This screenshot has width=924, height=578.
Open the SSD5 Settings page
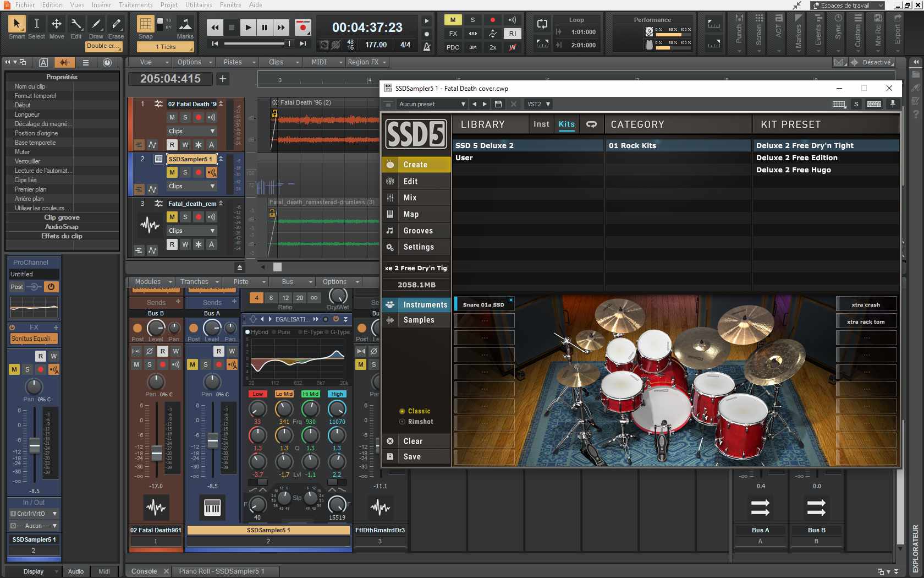[416, 247]
